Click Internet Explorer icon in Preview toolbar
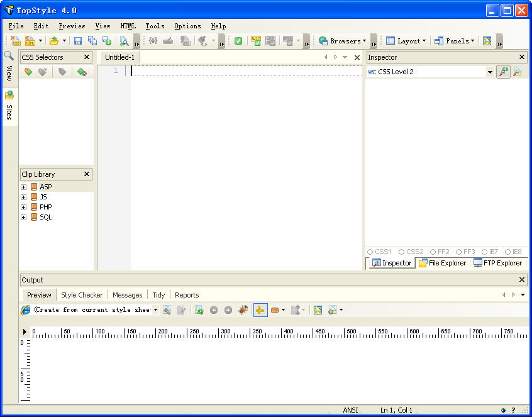The image size is (532, 417). tap(26, 310)
